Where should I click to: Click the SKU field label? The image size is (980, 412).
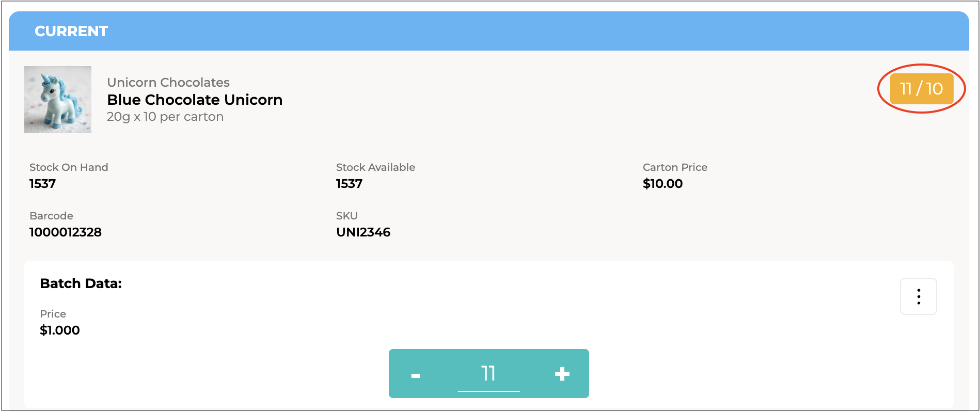click(x=346, y=216)
